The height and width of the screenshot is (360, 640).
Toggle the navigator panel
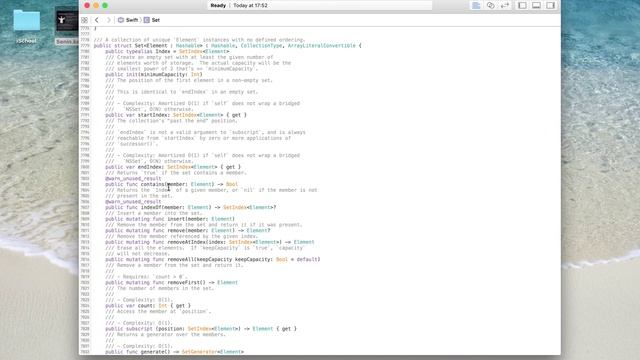point(522,5)
